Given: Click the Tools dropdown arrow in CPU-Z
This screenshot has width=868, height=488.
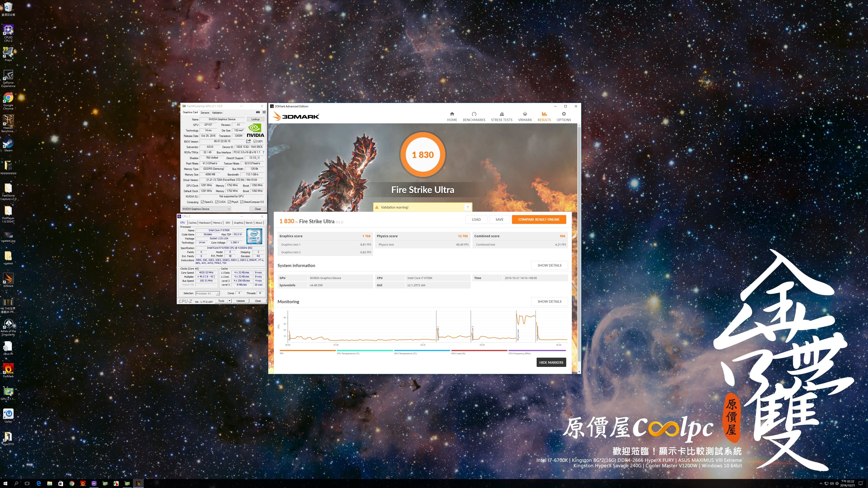Looking at the screenshot, I should tap(229, 301).
